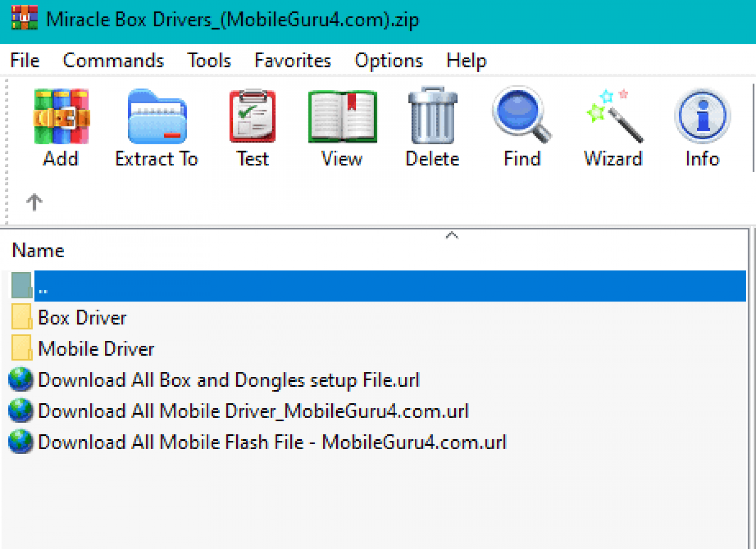Open Download All Box and Dongles setup File.url
The height and width of the screenshot is (549, 756).
228,380
